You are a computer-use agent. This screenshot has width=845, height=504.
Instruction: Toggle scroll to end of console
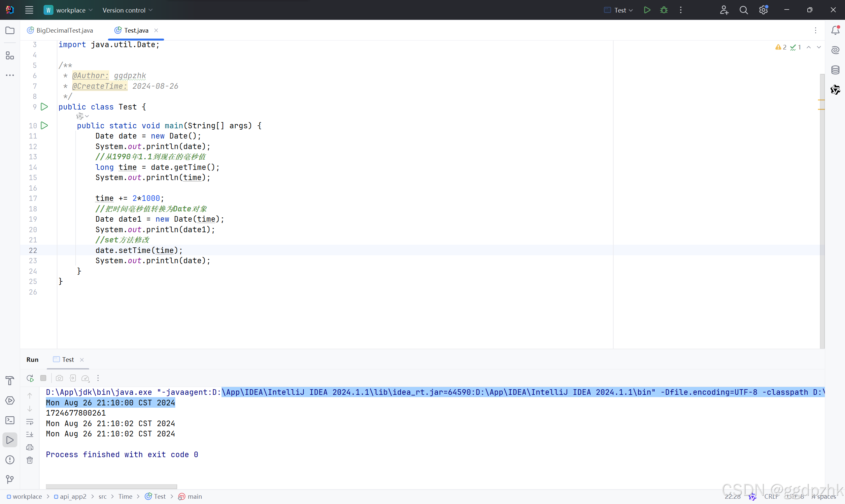coord(30,435)
